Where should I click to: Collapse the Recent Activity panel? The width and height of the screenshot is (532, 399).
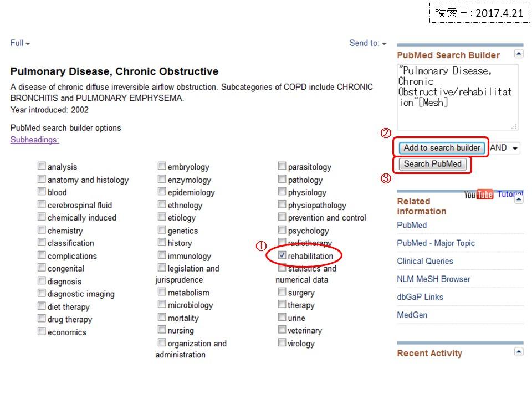pyautogui.click(x=519, y=351)
